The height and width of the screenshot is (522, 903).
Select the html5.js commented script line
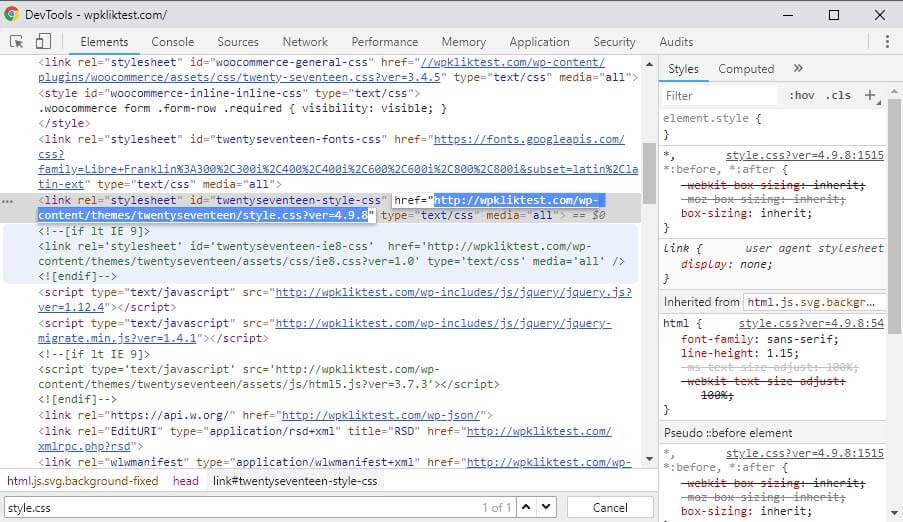pos(269,377)
